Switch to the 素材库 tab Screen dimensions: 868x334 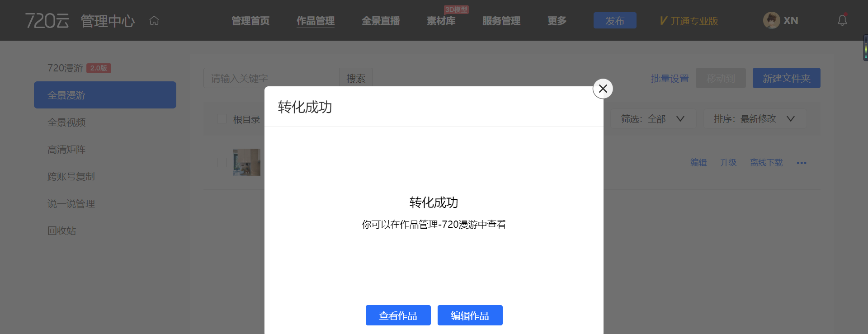click(x=441, y=21)
